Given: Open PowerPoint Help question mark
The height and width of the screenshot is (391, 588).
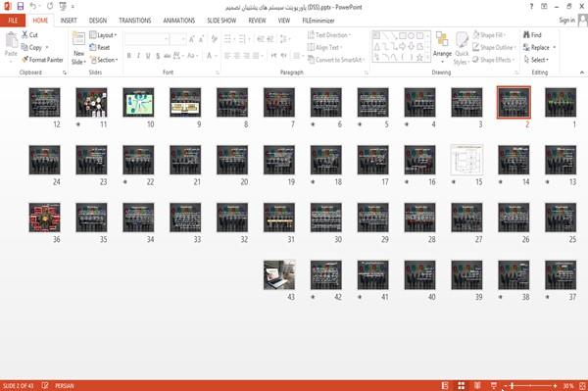Looking at the screenshot, I should pyautogui.click(x=531, y=7).
